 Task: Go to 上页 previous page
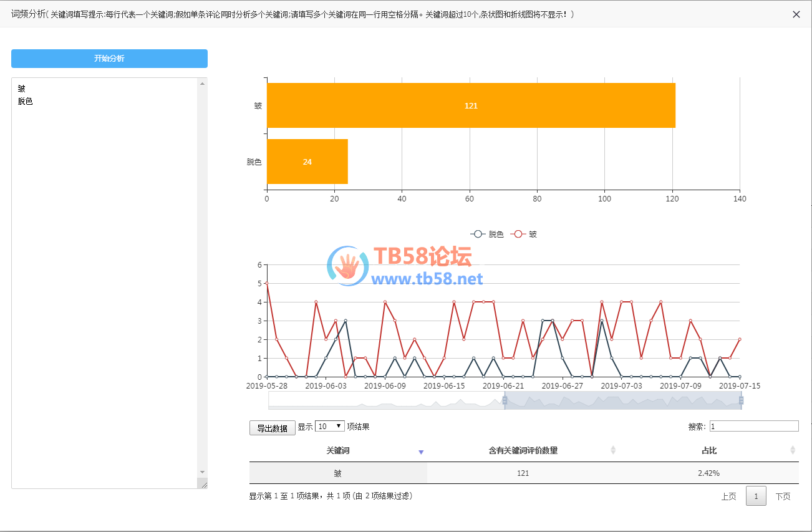[728, 496]
